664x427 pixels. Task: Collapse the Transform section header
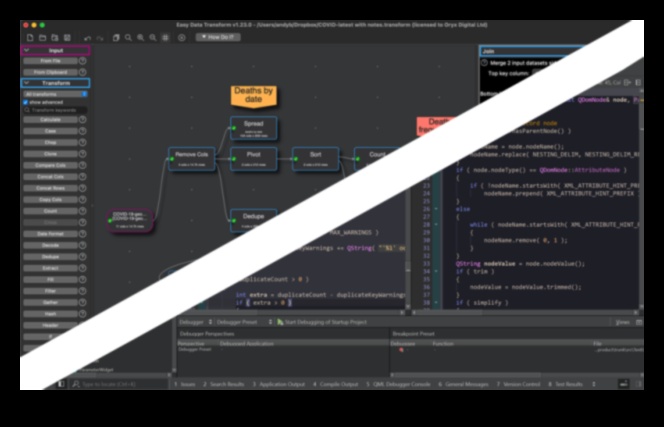(55, 83)
